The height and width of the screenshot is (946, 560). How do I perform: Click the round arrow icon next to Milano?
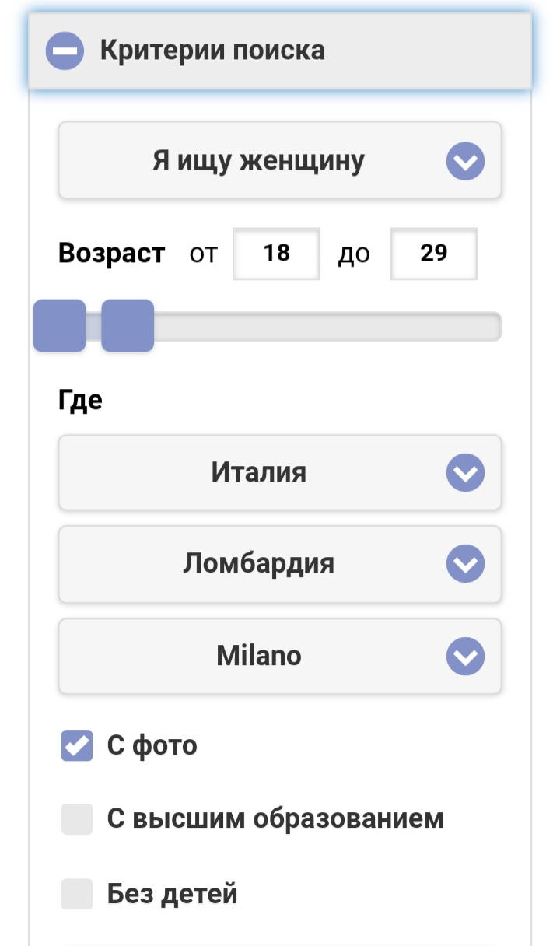[x=465, y=657]
